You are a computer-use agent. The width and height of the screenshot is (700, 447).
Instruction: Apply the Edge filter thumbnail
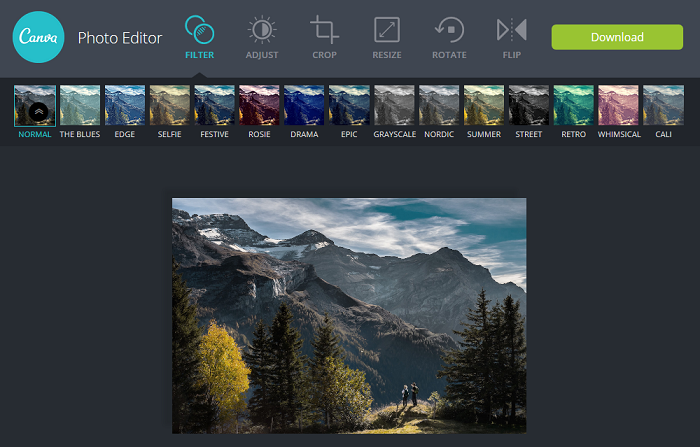(x=125, y=105)
